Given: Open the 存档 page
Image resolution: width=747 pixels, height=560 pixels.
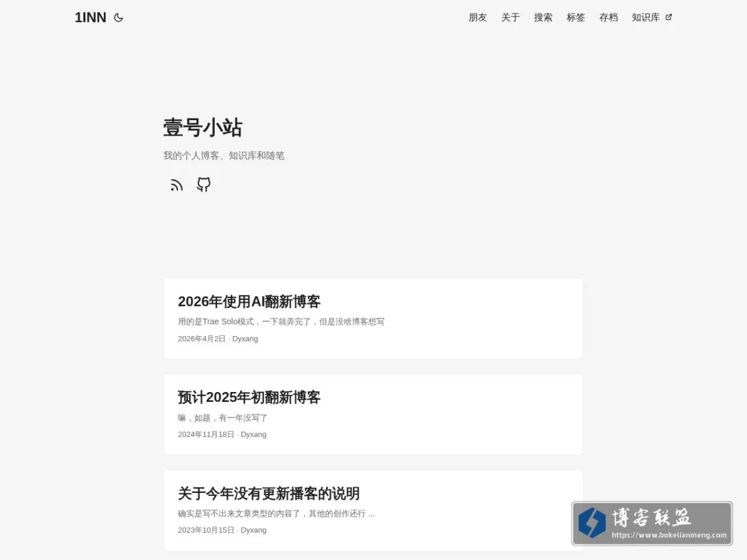Looking at the screenshot, I should pos(608,17).
